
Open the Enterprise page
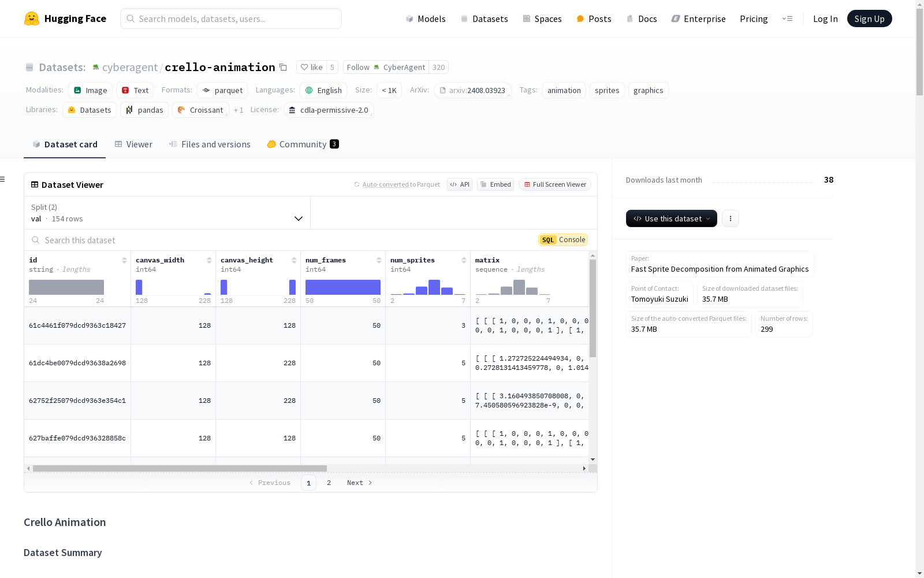click(x=698, y=18)
